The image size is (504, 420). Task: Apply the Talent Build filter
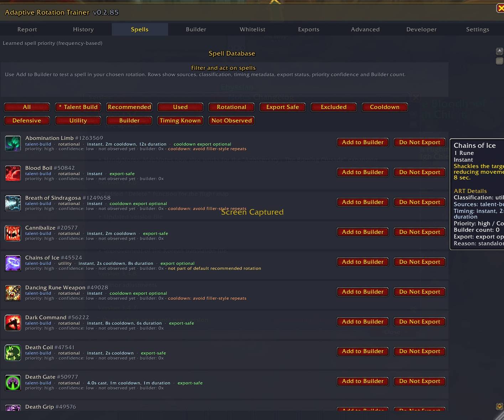[78, 107]
